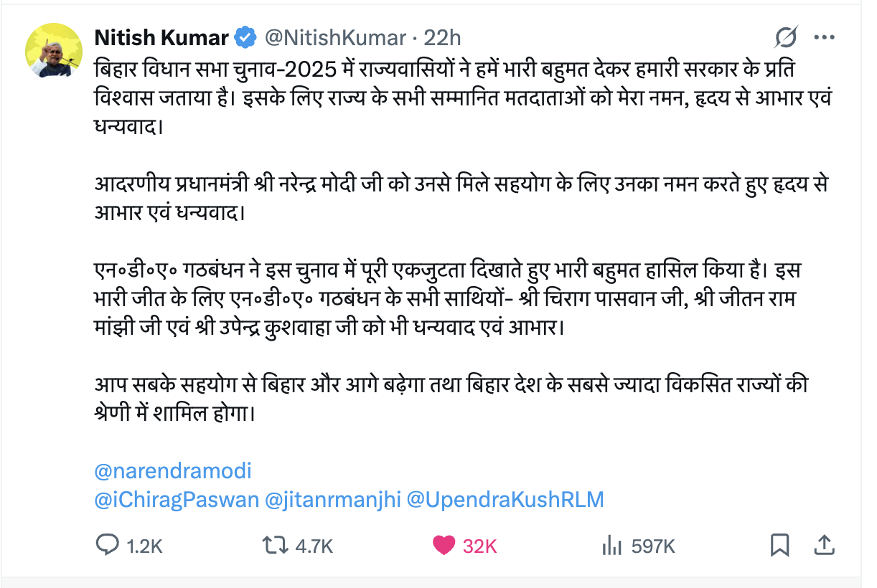877x588 pixels.
Task: Click the 22h post timestamp
Action: (x=442, y=37)
